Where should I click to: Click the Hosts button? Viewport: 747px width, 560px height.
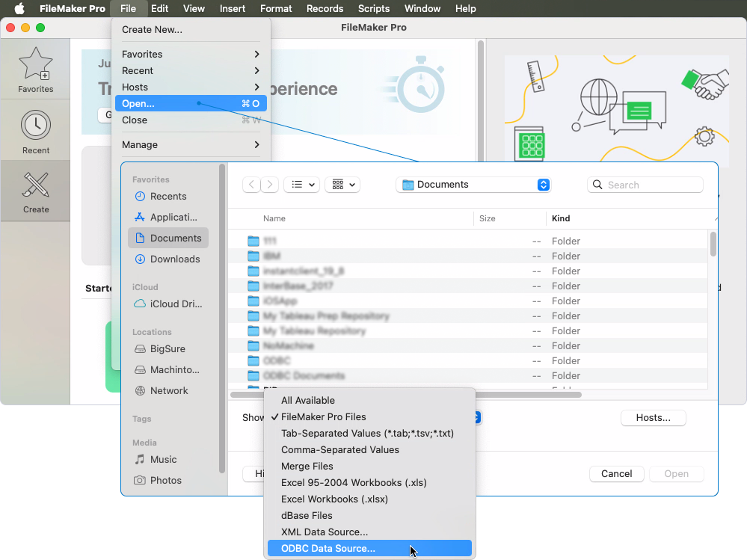[x=653, y=417]
